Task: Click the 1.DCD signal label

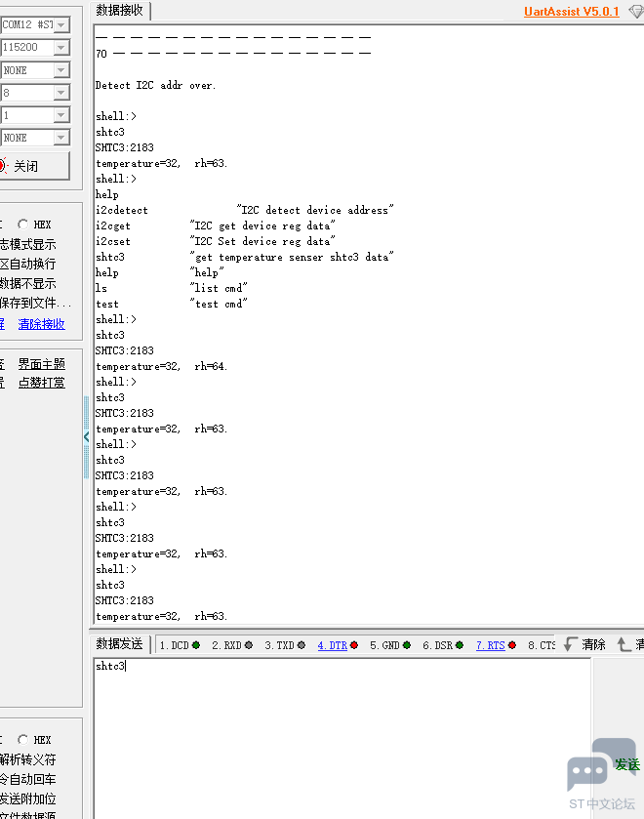Action: click(174, 645)
